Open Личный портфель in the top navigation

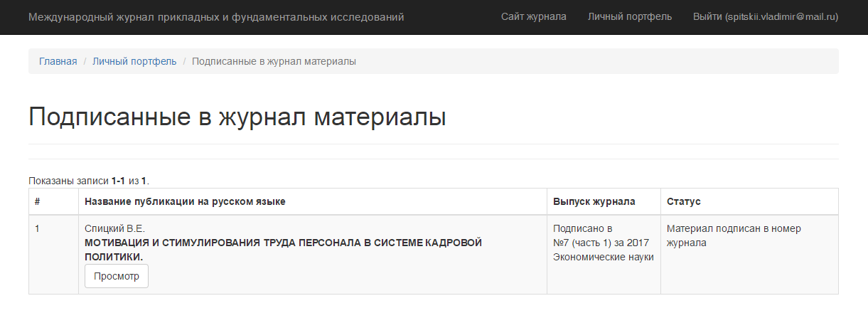(629, 16)
